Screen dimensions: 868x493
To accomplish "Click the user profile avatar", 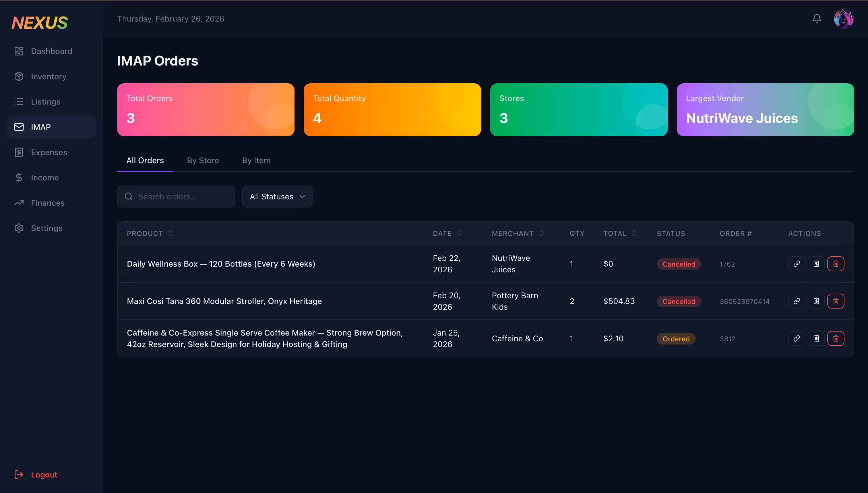I will pos(843,19).
